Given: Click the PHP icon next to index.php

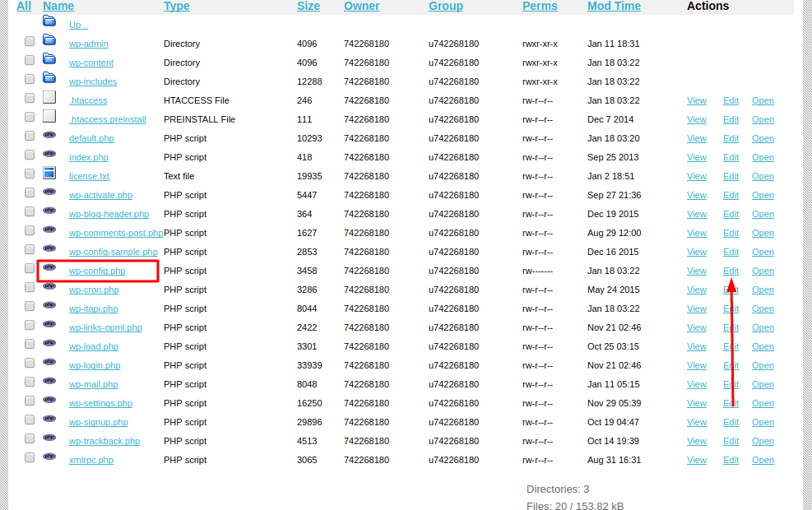Looking at the screenshot, I should tap(49, 153).
